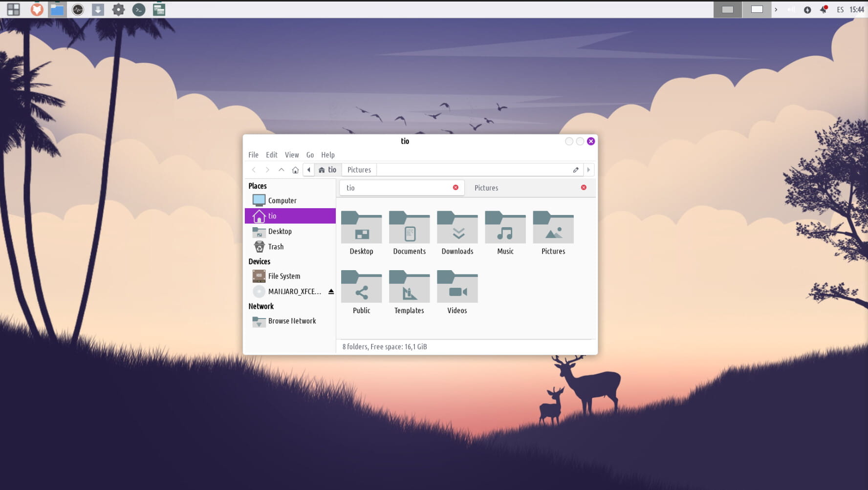Select the Templates folder icon

click(409, 287)
